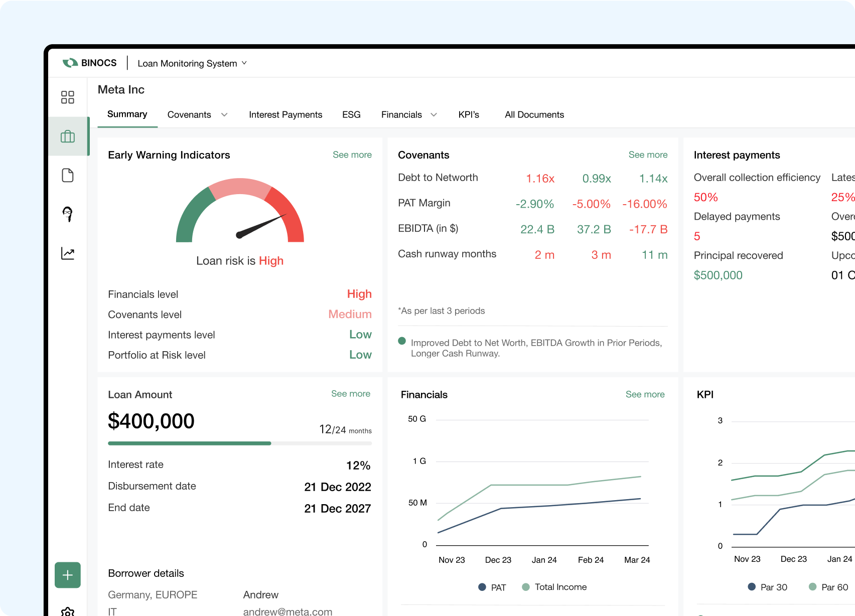Click the Cash runway 11 m value
The width and height of the screenshot is (855, 616).
pyautogui.click(x=654, y=255)
